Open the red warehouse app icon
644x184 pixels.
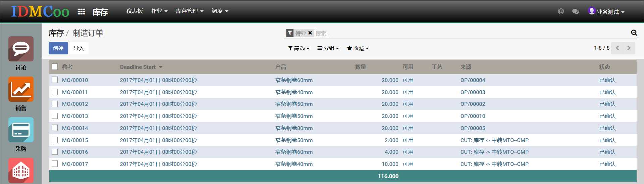click(21, 170)
